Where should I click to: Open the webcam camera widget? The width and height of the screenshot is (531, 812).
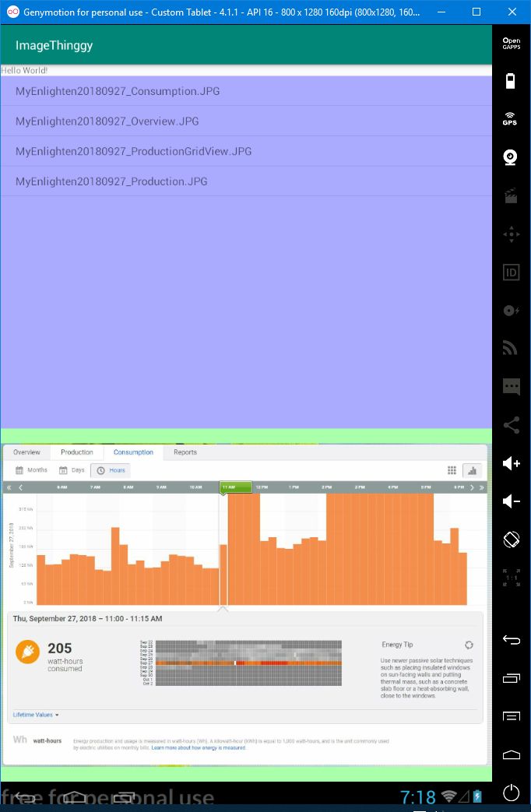coord(511,157)
